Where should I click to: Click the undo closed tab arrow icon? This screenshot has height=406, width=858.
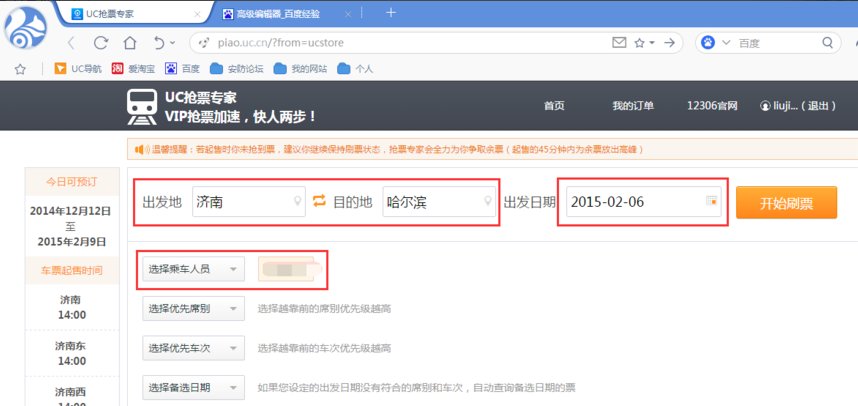[x=159, y=43]
